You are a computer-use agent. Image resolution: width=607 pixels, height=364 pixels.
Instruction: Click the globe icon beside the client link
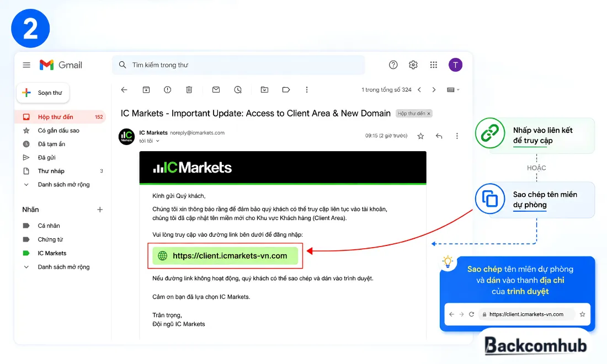[x=163, y=256]
